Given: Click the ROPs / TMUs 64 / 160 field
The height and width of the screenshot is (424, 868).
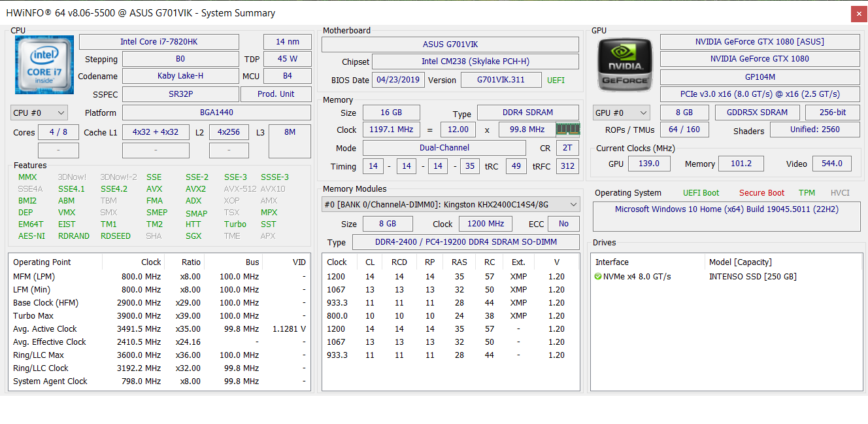Looking at the screenshot, I should point(684,130).
